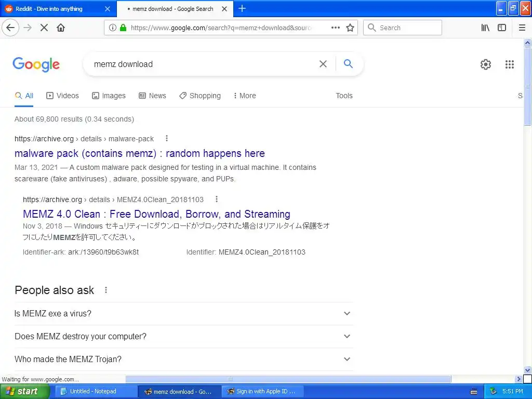Image resolution: width=532 pixels, height=399 pixels.
Task: Open a new tab with the plus button
Action: coord(242,8)
